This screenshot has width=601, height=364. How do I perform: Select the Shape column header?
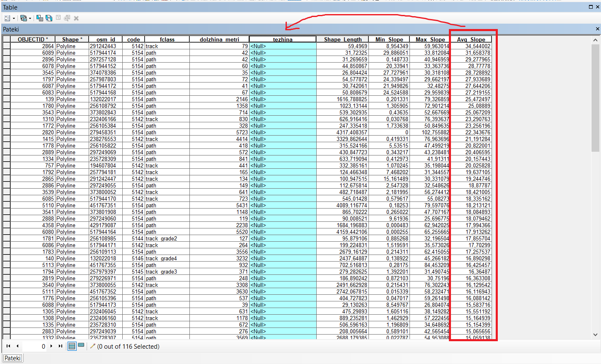point(72,39)
